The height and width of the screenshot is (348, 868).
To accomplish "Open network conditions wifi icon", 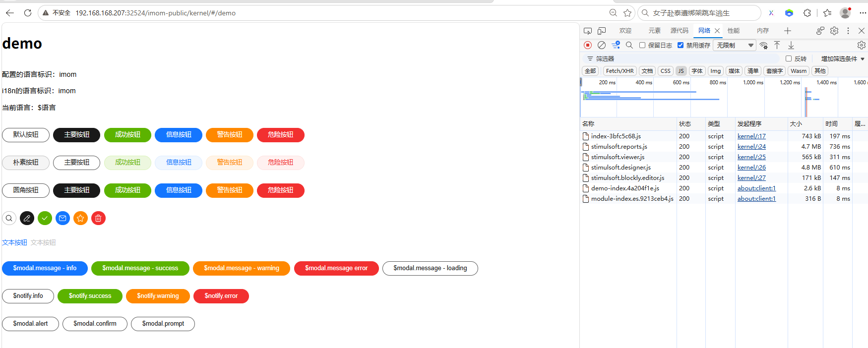I will pyautogui.click(x=764, y=45).
